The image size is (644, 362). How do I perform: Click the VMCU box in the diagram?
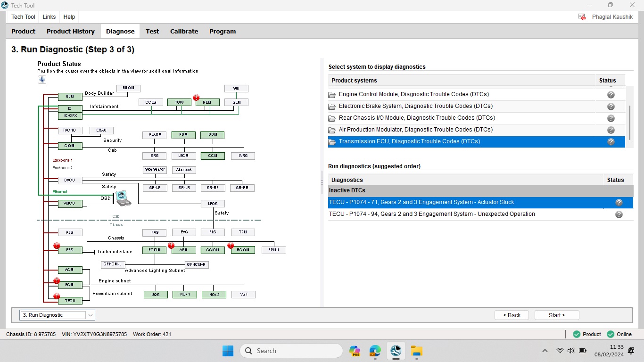tap(70, 204)
